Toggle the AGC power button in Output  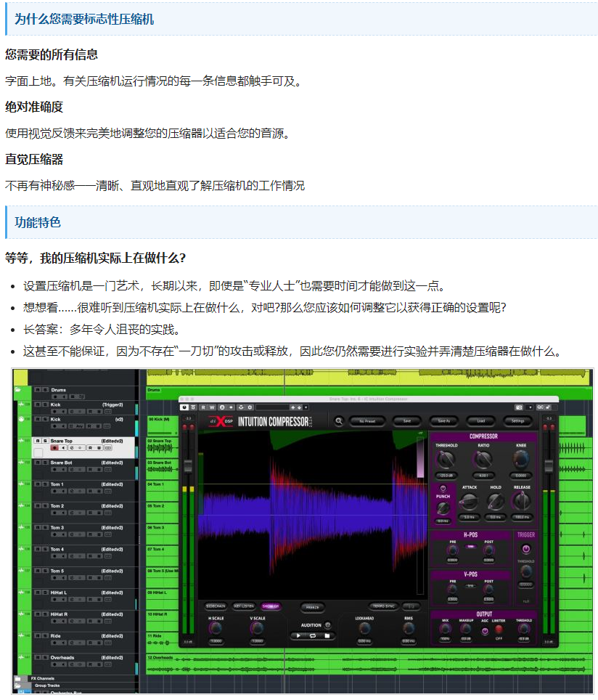tap(485, 631)
